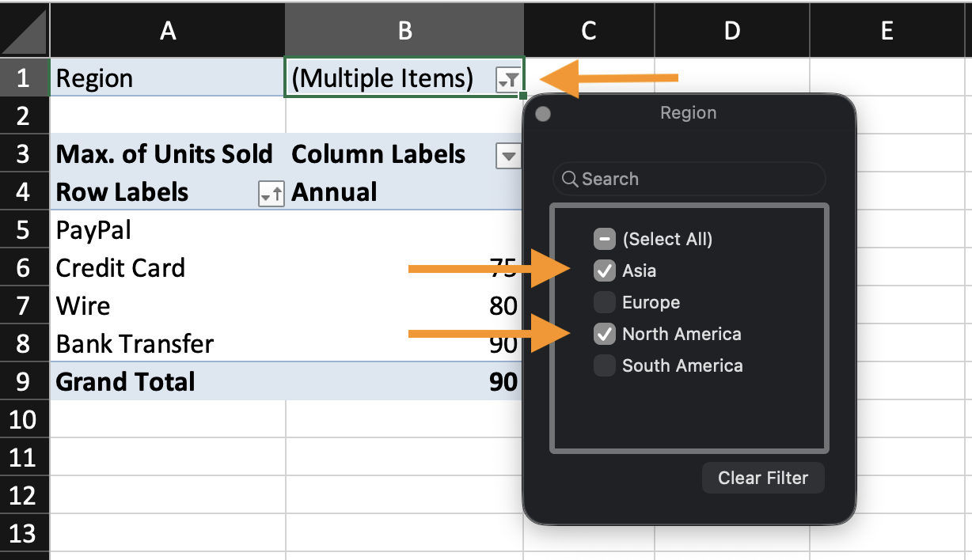This screenshot has height=560, width=972.
Task: Uncheck the North America checkbox
Action: point(605,334)
